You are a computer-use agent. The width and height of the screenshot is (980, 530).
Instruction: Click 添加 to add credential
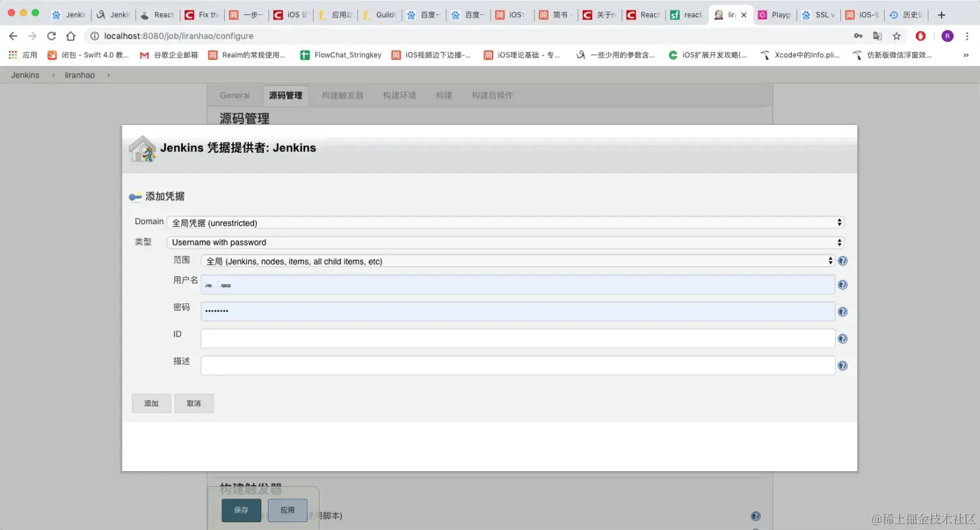(152, 403)
